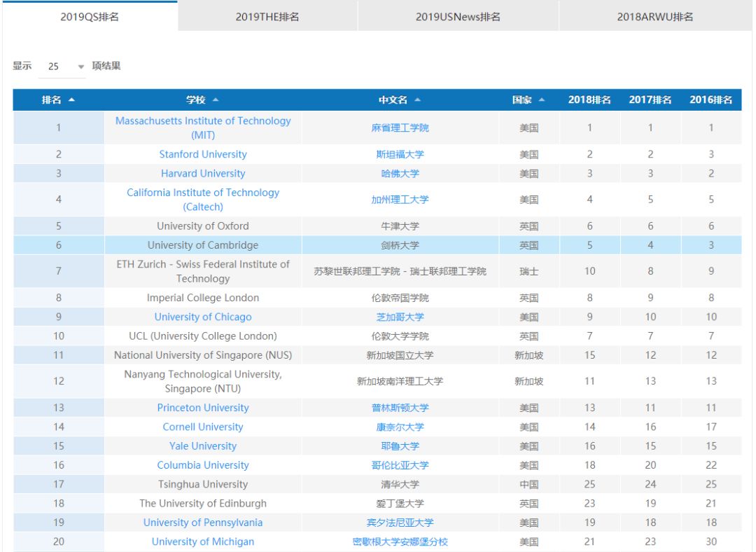The height and width of the screenshot is (552, 756).
Task: Select the 新加坡南洋理工大学 cell
Action: click(400, 381)
